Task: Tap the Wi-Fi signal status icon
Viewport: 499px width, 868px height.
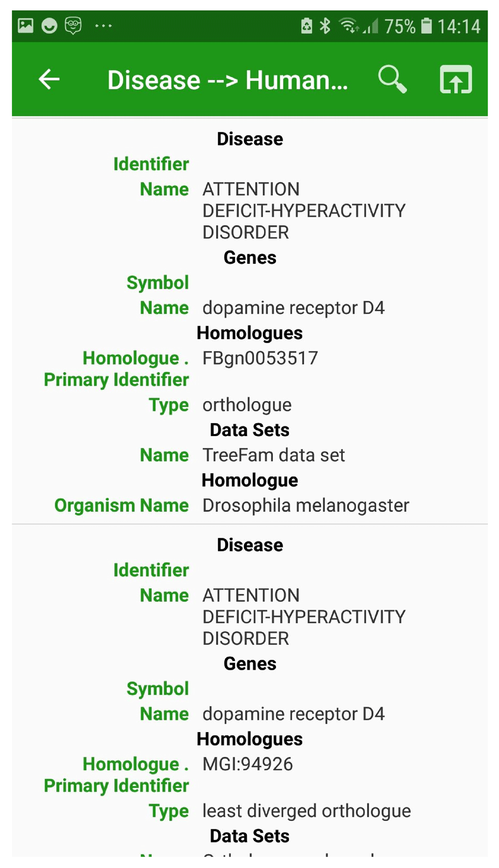Action: point(349,25)
